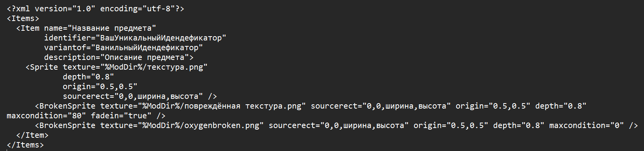644x151 pixels.
Task: Click the повреждённая текстура.png texture path
Action: coord(222,106)
